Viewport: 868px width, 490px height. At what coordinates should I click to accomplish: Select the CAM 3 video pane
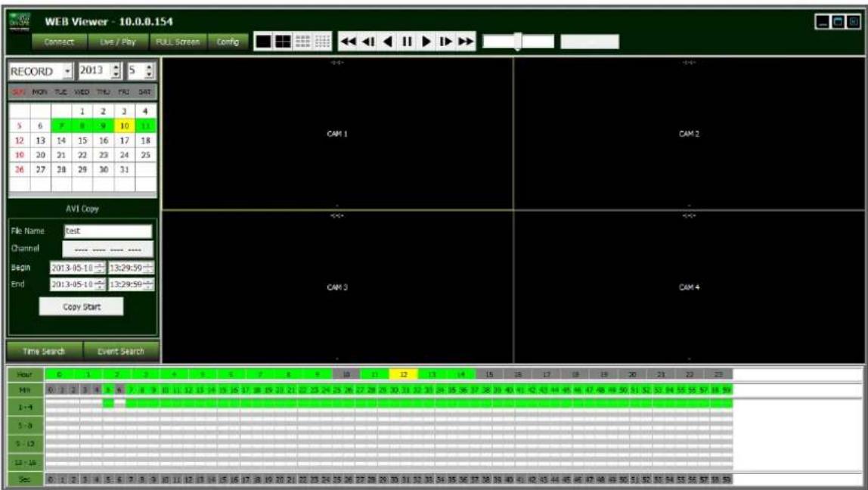click(337, 287)
